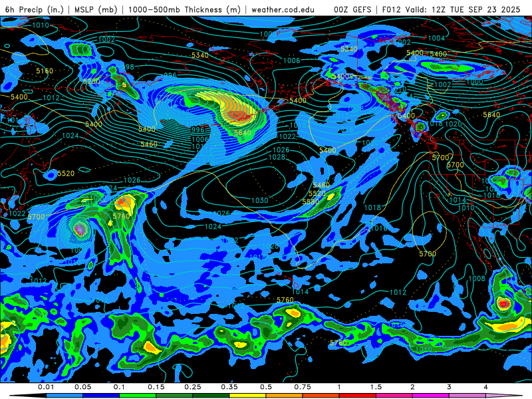This screenshot has width=532, height=399.
Task: Choose the red 1–1.5 legend swatch
Action: pyautogui.click(x=358, y=396)
